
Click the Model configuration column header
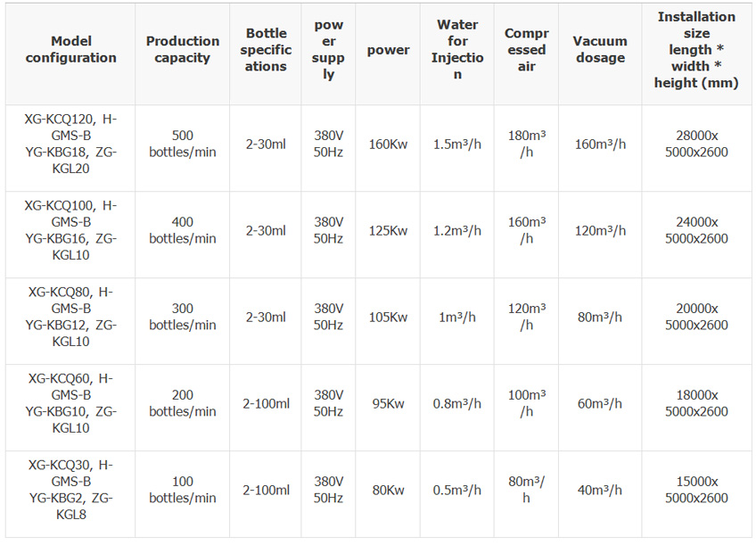[71, 50]
